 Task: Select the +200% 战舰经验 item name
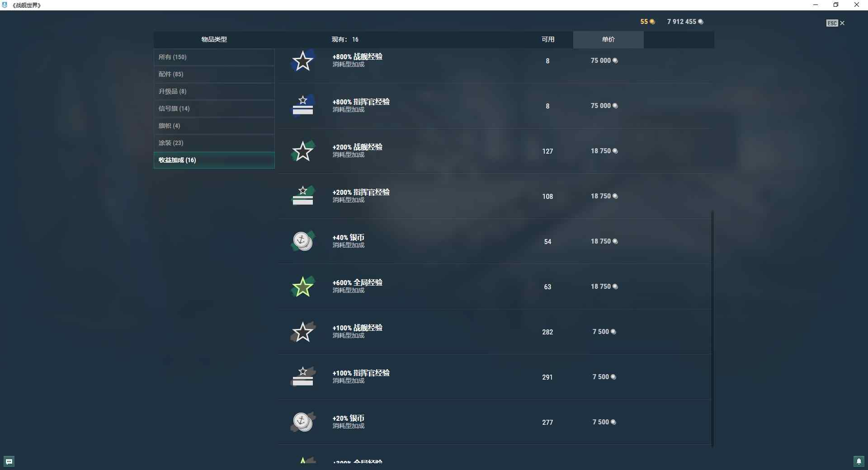point(358,147)
